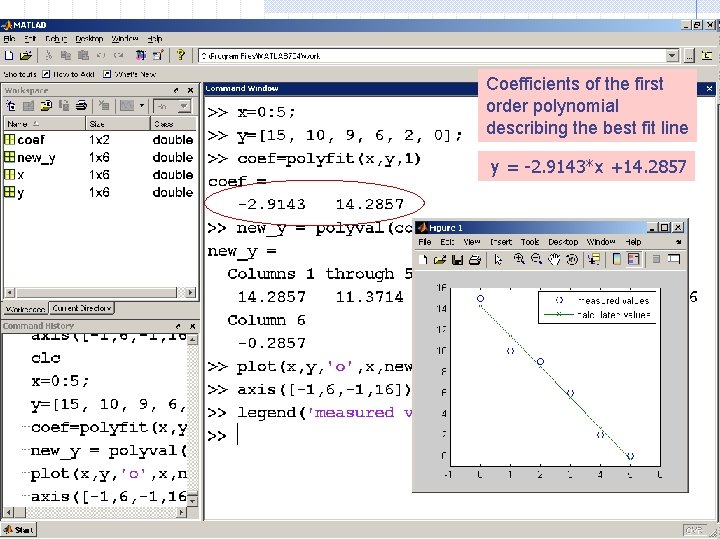
Task: Open the current directory path dropdown arrow
Action: pos(672,56)
